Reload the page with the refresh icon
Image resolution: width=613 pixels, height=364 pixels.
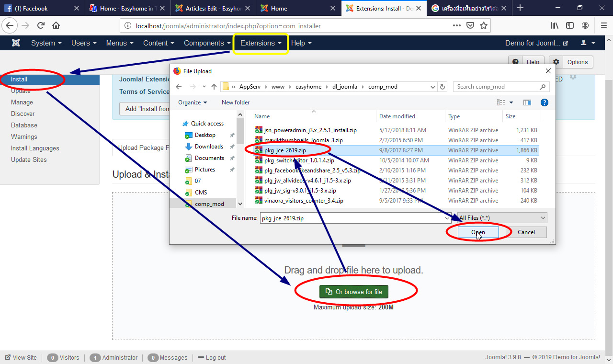(40, 25)
